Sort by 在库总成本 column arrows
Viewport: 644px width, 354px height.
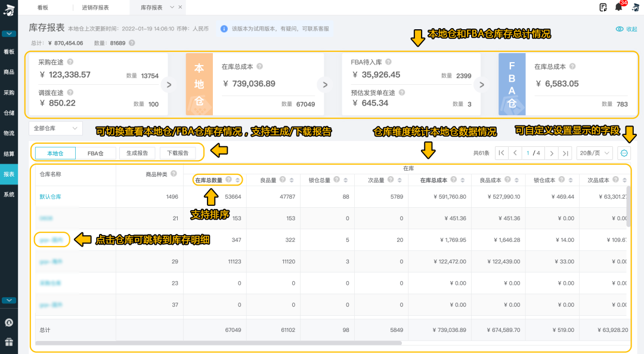tap(463, 180)
